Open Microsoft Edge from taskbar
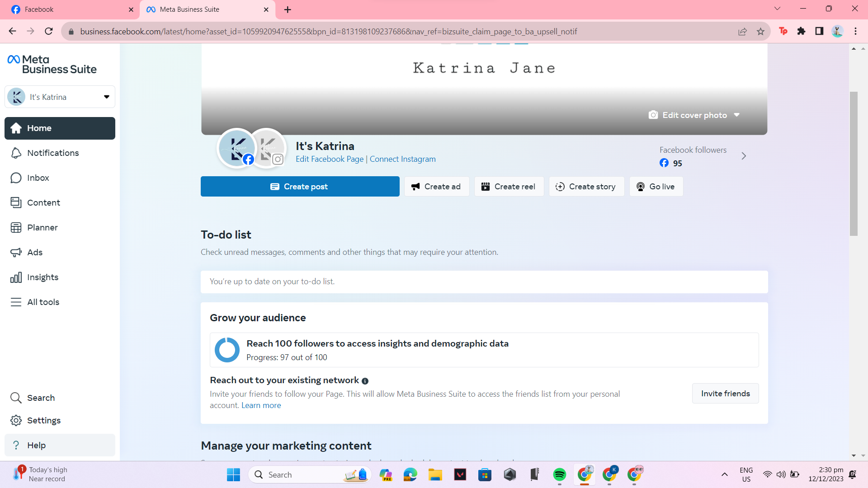This screenshot has height=488, width=868. pos(410,475)
